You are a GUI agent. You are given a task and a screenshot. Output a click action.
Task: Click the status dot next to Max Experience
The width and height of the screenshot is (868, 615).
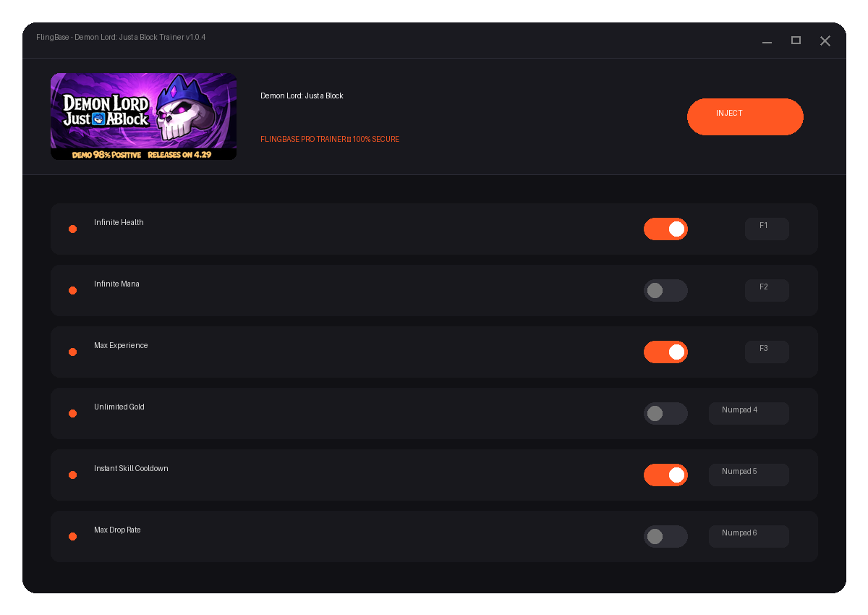pos(72,352)
